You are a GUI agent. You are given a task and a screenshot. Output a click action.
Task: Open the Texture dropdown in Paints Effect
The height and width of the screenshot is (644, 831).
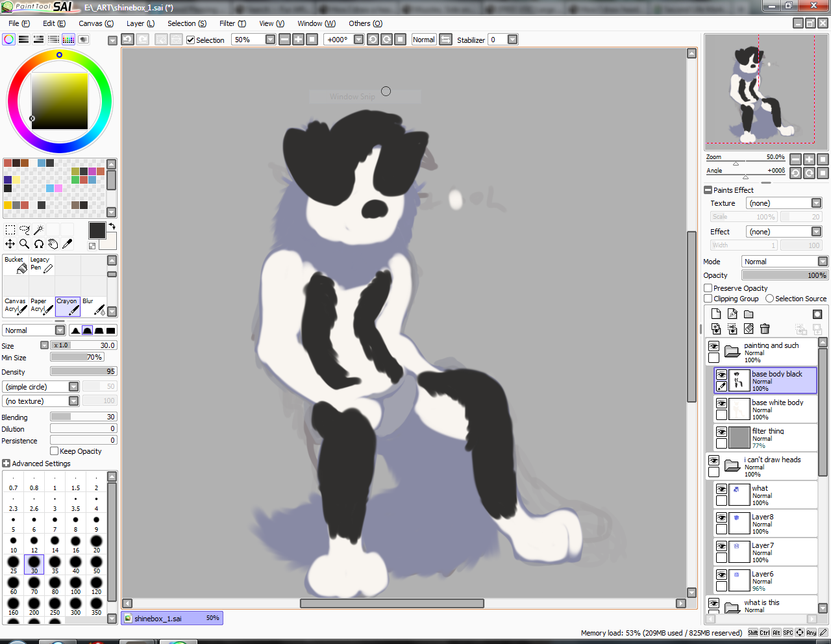(784, 203)
